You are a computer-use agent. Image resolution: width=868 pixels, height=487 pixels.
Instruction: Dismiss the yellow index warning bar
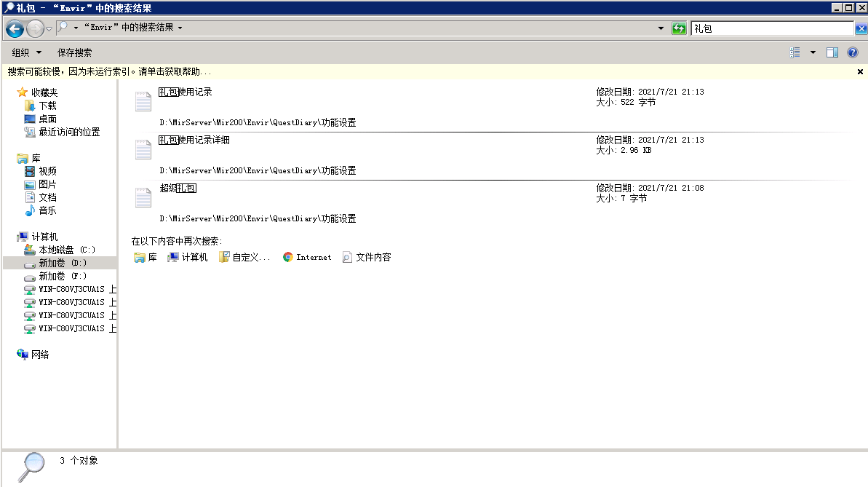860,71
